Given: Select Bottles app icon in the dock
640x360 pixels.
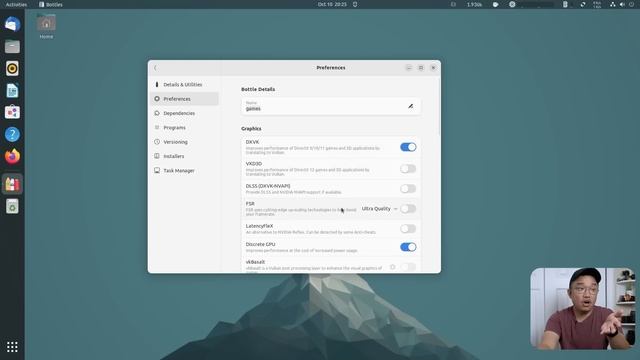Looking at the screenshot, I should [x=12, y=184].
